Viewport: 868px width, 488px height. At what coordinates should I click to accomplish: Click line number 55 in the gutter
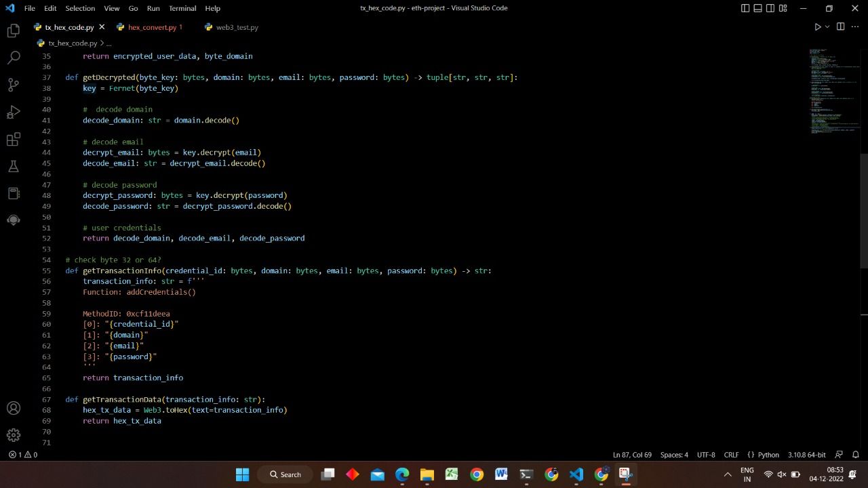click(x=46, y=270)
